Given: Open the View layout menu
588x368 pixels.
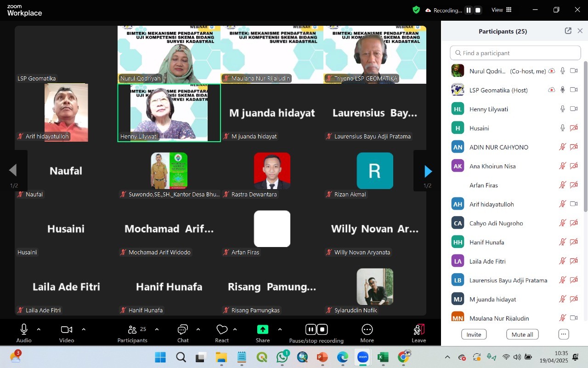Looking at the screenshot, I should (502, 10).
